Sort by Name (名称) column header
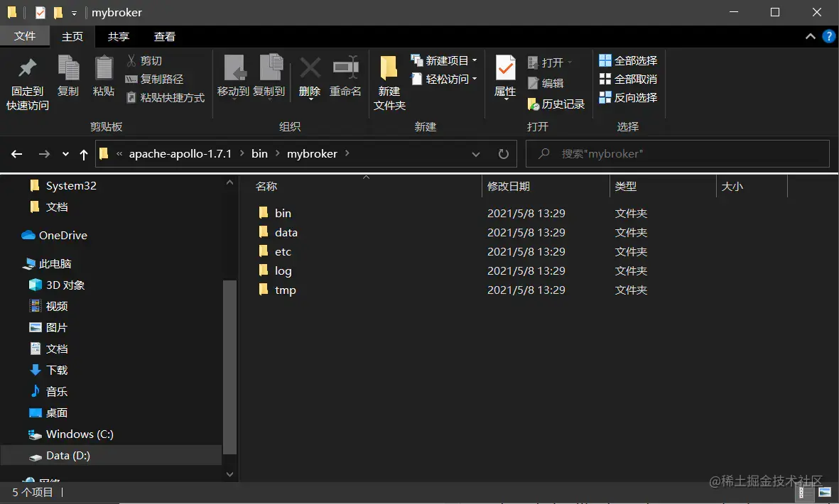The height and width of the screenshot is (504, 839). pyautogui.click(x=266, y=187)
